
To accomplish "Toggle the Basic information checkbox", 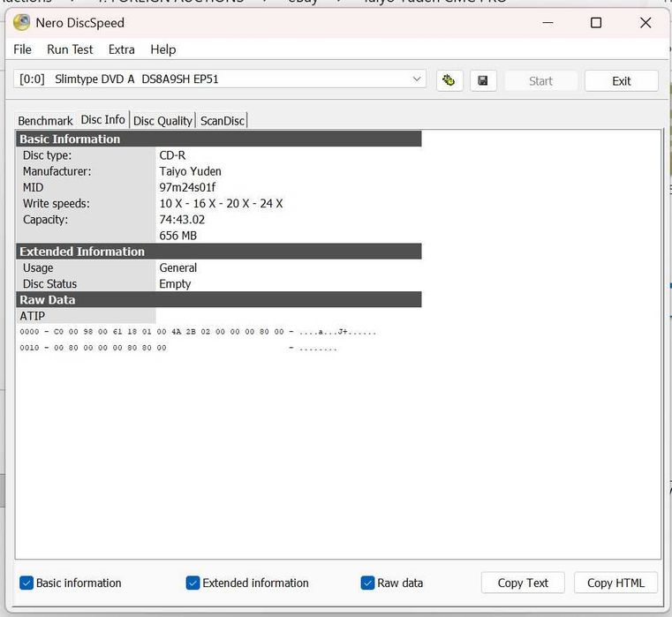I will 26,583.
